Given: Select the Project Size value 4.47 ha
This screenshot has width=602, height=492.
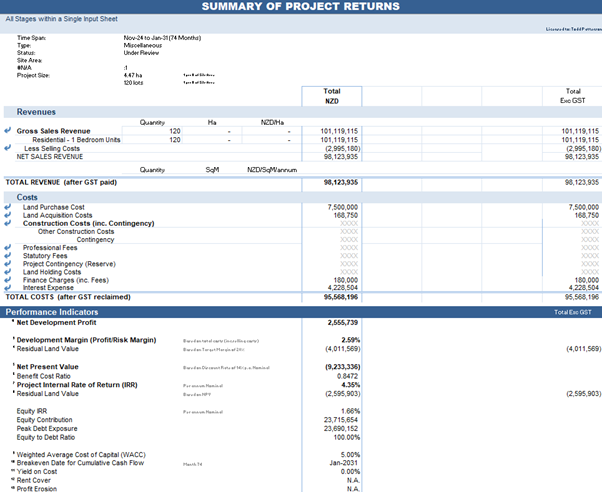Looking at the screenshot, I should point(133,75).
